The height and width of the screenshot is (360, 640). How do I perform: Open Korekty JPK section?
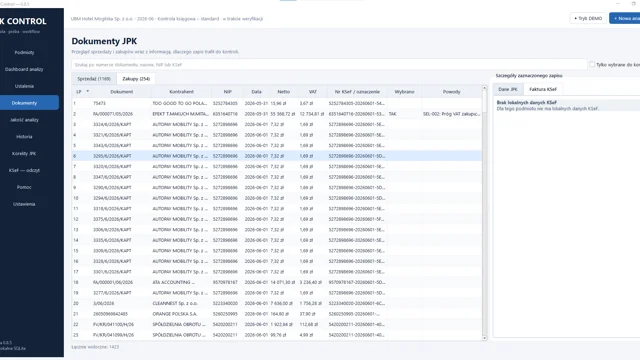[24, 153]
